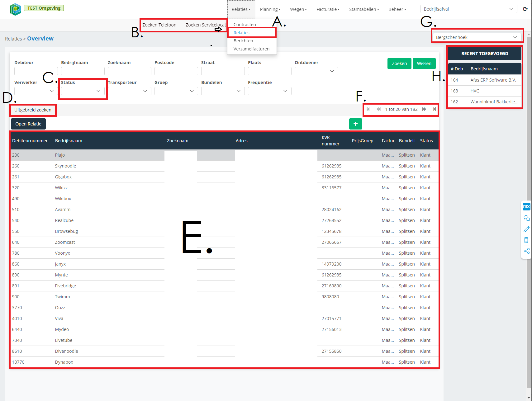Focus the Postcode input field
Screen dimensions: 532x401
coord(176,71)
